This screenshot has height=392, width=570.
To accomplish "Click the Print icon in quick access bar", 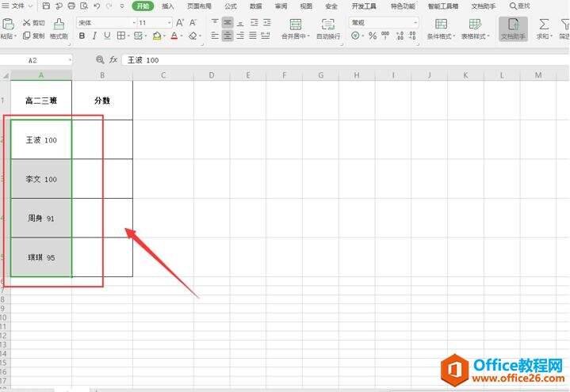I will [71, 6].
